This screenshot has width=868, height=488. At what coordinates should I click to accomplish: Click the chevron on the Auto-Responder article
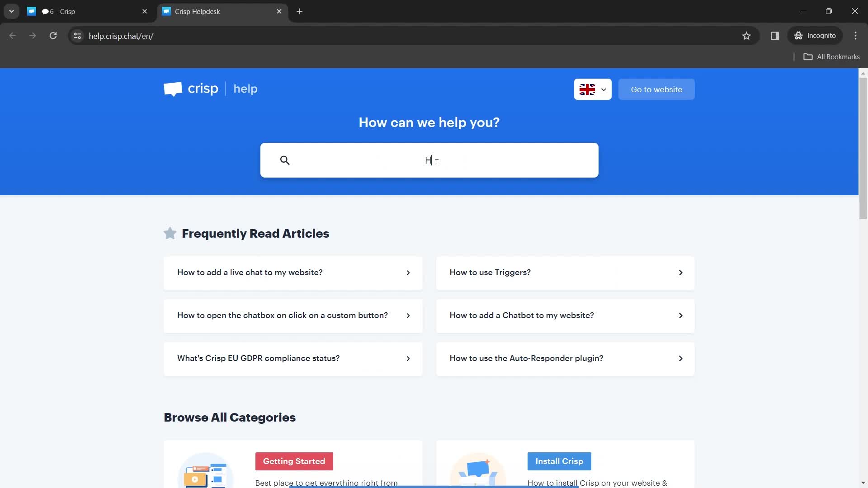tap(680, 358)
